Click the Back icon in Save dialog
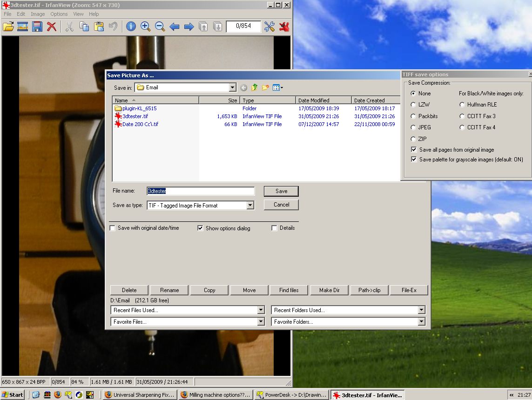 point(243,88)
